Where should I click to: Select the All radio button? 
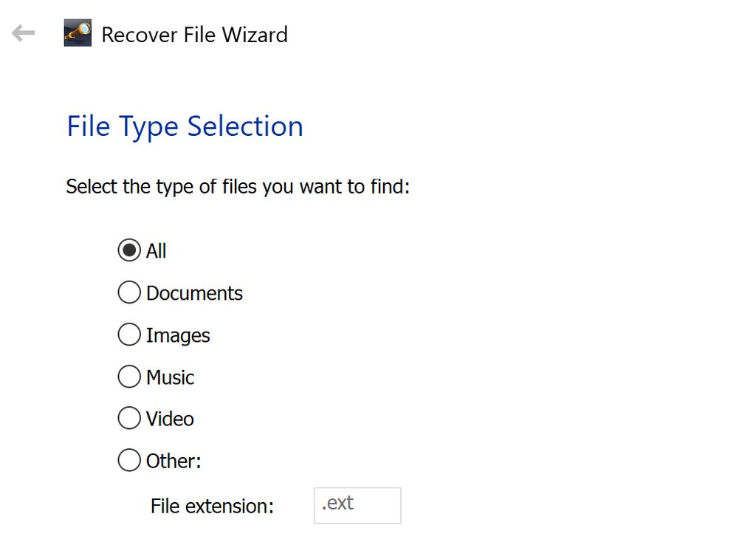(128, 250)
